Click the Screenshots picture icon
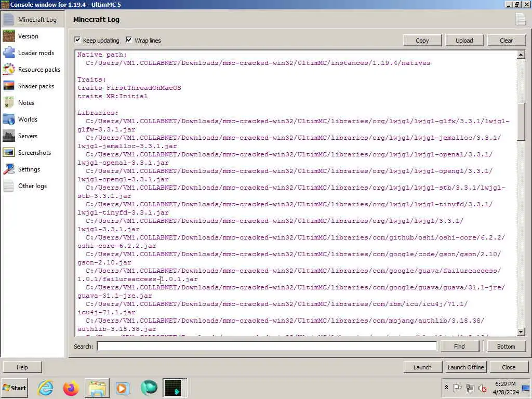The image size is (532, 399). click(x=8, y=153)
